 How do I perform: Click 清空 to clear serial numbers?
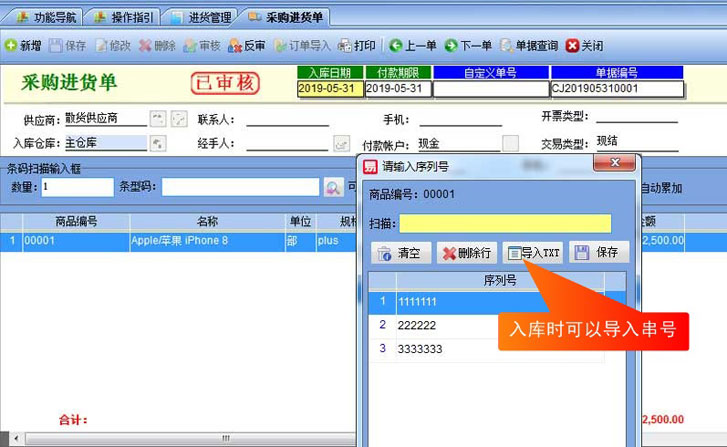400,253
